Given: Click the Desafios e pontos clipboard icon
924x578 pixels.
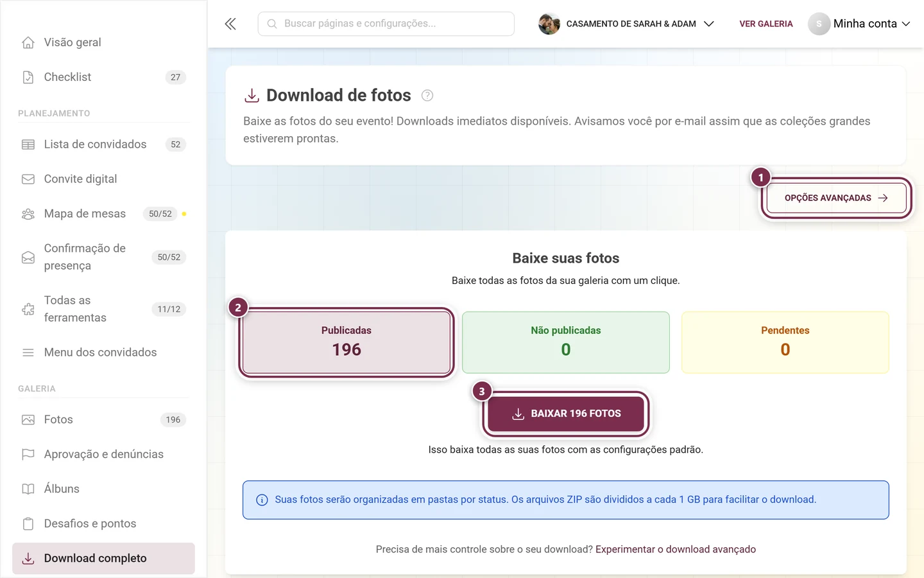Looking at the screenshot, I should [28, 524].
